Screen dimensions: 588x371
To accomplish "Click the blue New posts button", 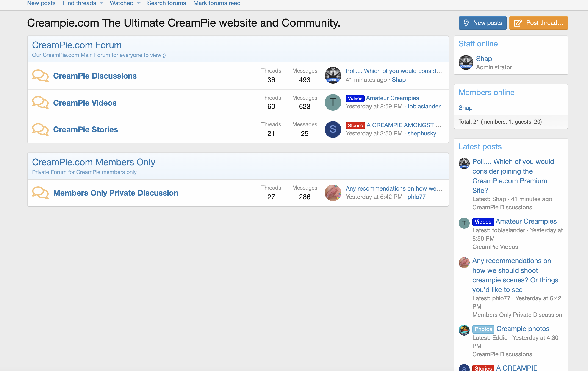I will [483, 23].
